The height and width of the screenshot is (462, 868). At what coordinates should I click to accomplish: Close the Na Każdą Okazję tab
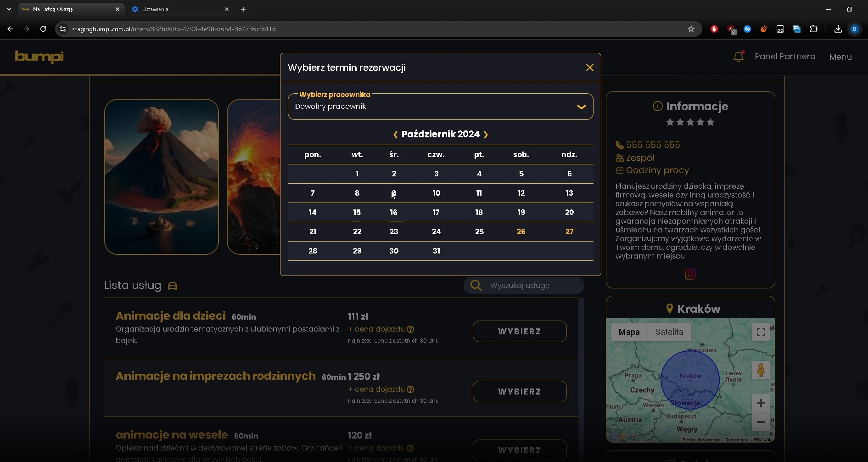point(118,9)
